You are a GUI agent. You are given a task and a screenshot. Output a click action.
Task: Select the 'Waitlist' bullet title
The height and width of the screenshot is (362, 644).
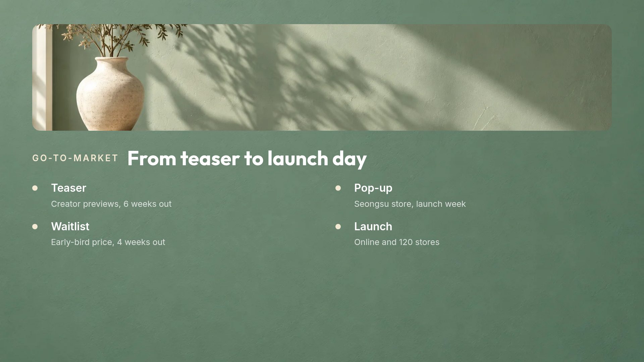coord(70,227)
